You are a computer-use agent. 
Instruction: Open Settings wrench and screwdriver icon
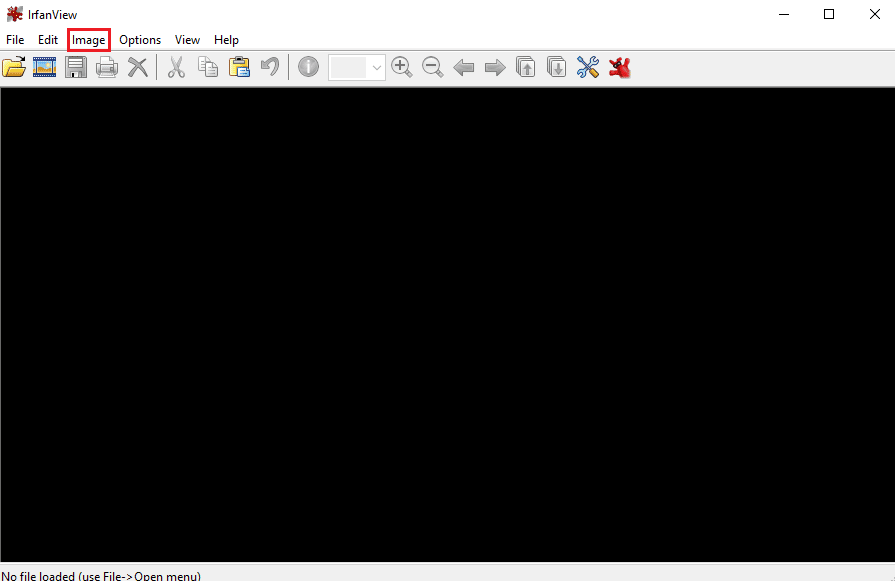pyautogui.click(x=587, y=67)
